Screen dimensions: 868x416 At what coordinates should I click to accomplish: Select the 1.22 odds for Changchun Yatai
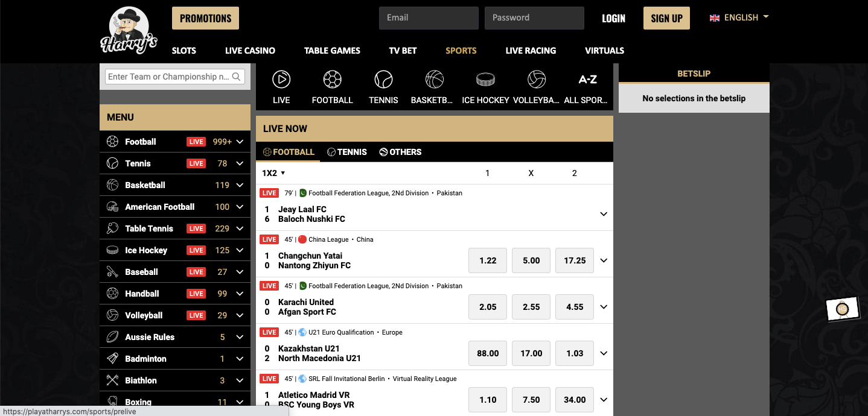pos(487,260)
